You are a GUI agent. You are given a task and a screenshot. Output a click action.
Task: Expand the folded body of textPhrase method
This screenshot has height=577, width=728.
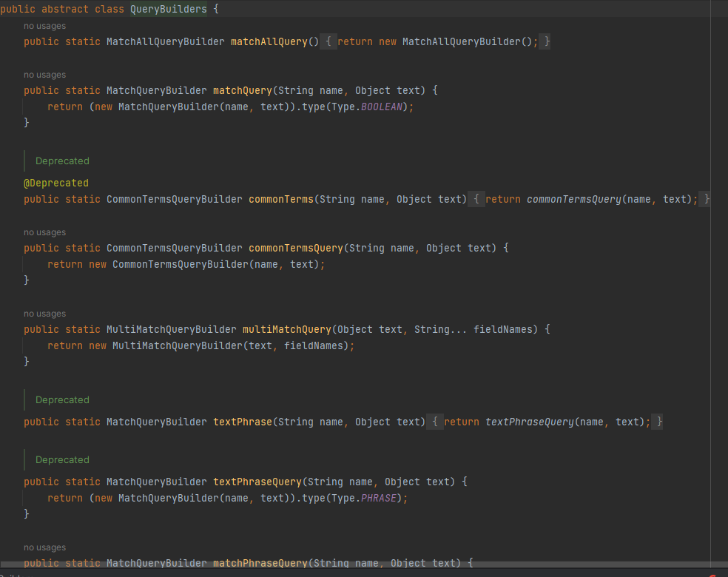coord(434,422)
